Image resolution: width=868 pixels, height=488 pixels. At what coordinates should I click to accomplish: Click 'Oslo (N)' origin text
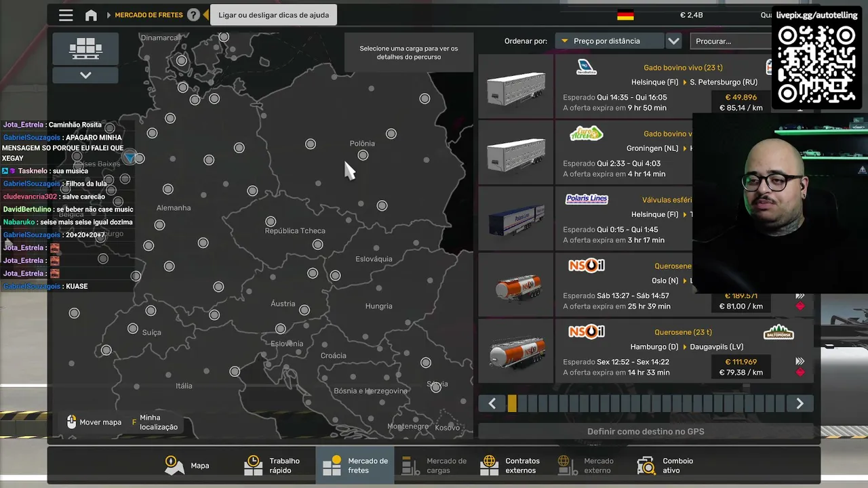[664, 281]
